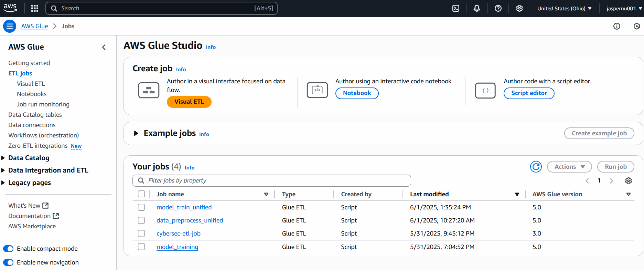This screenshot has height=270, width=644.
Task: Open the CloudShell terminal icon
Action: tap(456, 8)
